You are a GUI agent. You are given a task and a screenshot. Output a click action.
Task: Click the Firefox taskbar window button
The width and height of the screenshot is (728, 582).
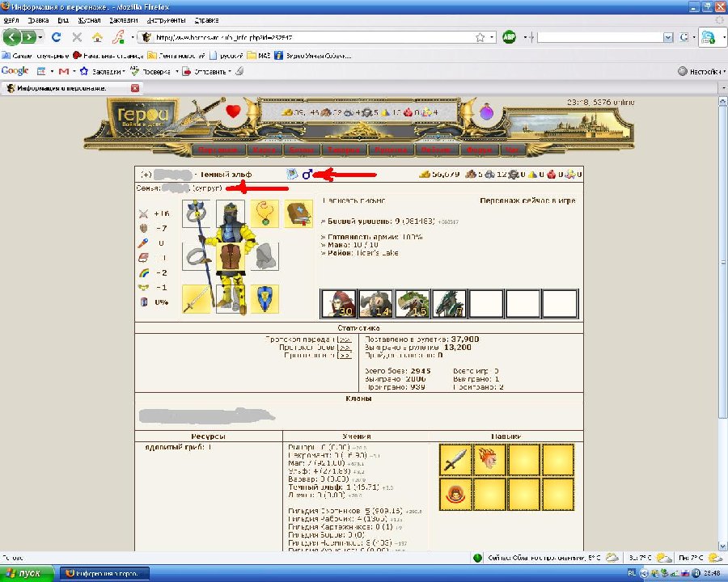point(105,573)
